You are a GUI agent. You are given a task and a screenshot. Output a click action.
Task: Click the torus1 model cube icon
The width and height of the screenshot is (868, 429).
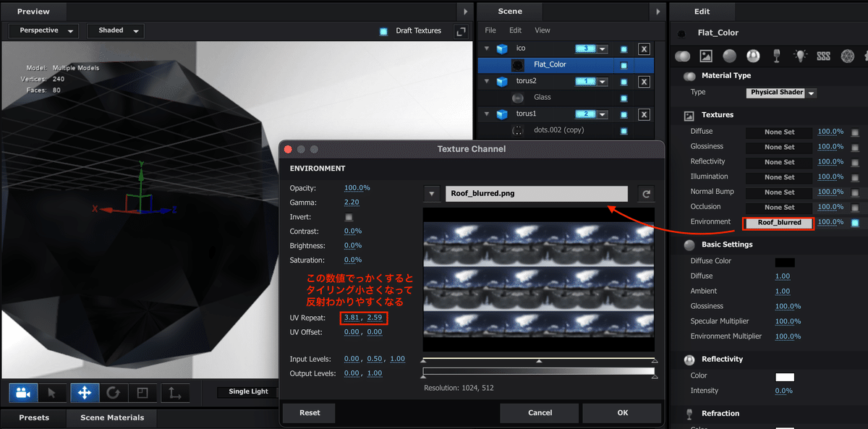[501, 114]
